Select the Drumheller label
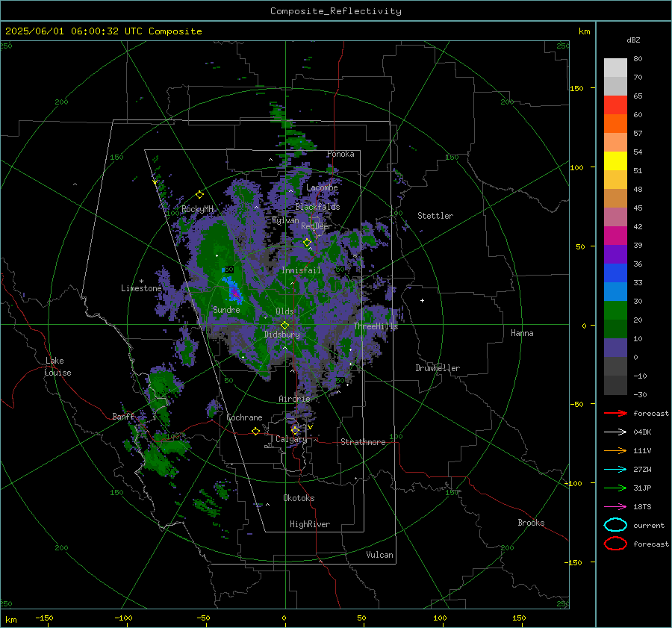This screenshot has height=628, width=672. coord(438,368)
